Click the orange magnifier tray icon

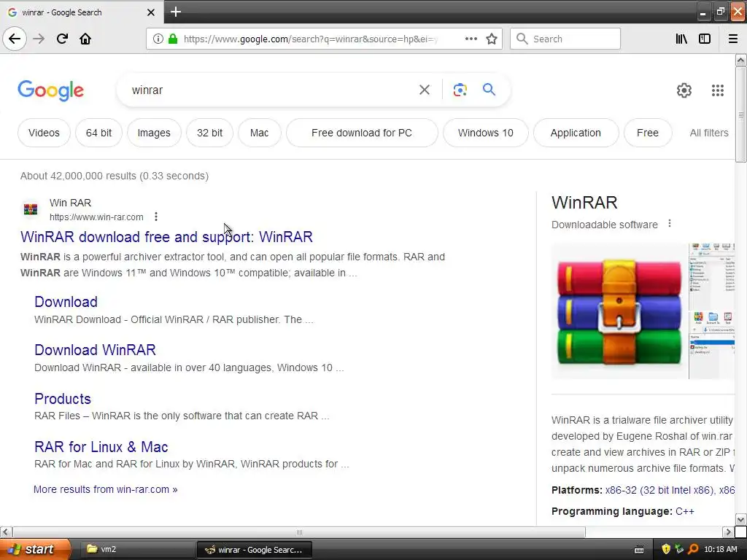pyautogui.click(x=693, y=549)
